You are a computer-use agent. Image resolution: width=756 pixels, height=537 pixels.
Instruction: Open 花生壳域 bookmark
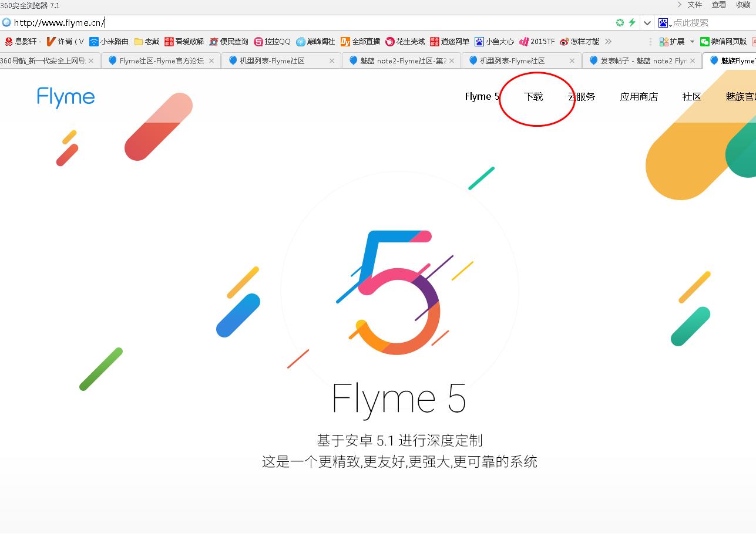tap(405, 42)
